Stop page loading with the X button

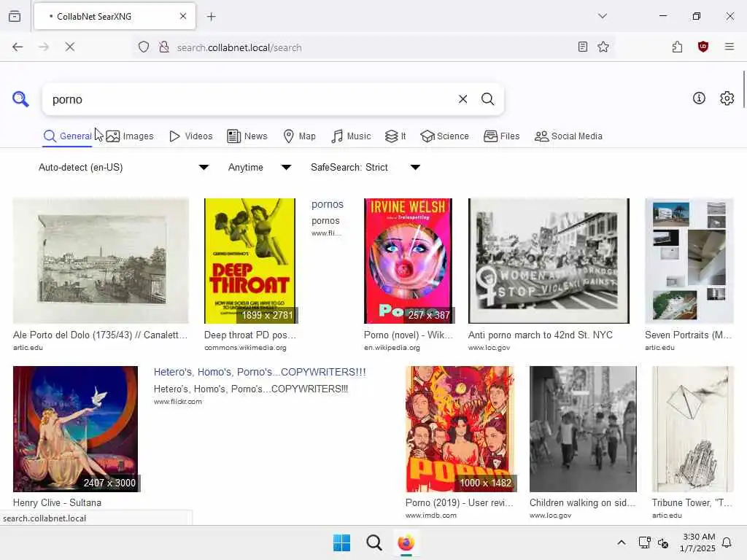click(x=69, y=47)
